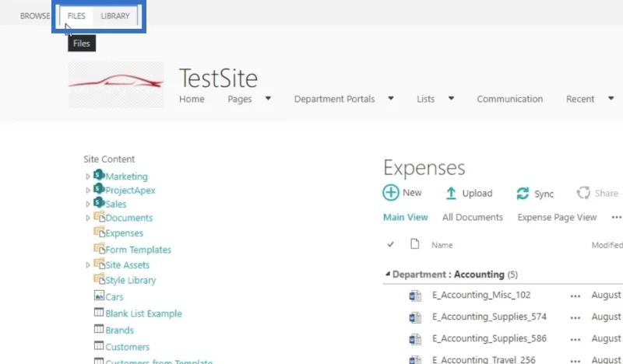Open Department Portals navigation item

click(x=334, y=100)
